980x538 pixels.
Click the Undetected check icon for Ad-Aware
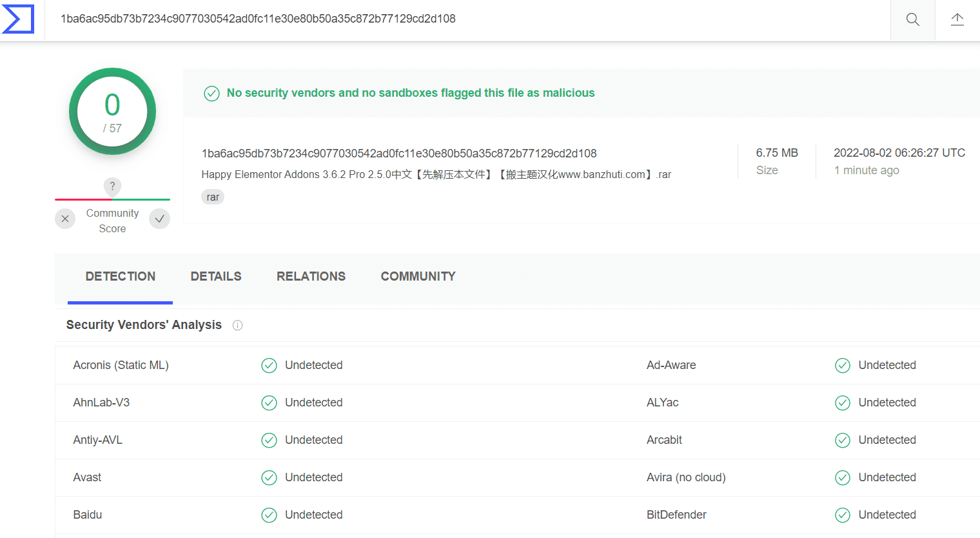click(x=843, y=366)
